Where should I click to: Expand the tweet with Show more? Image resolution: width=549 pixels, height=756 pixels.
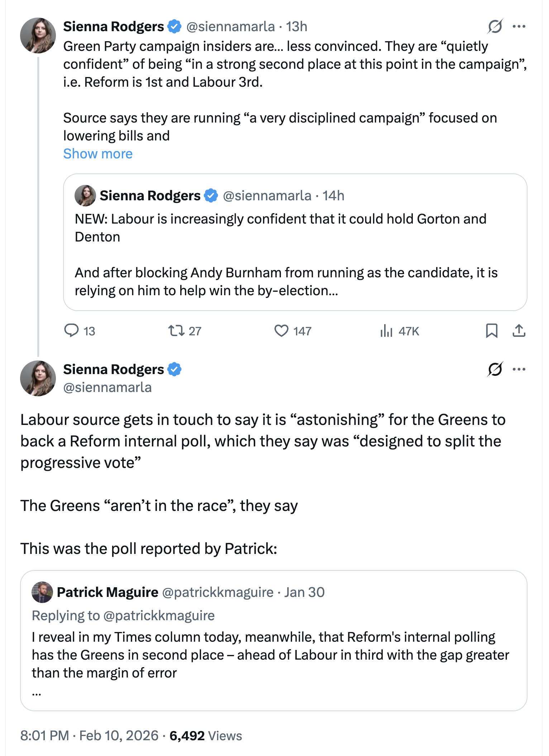pyautogui.click(x=98, y=154)
